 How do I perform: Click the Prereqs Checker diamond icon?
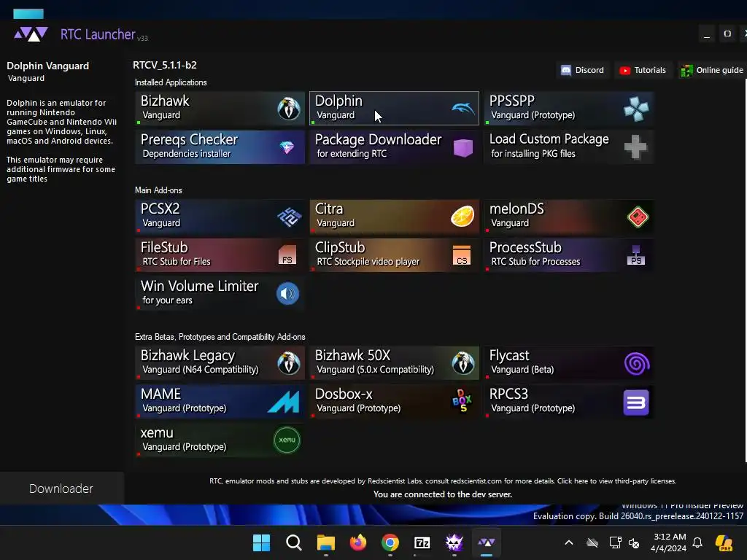click(x=287, y=147)
